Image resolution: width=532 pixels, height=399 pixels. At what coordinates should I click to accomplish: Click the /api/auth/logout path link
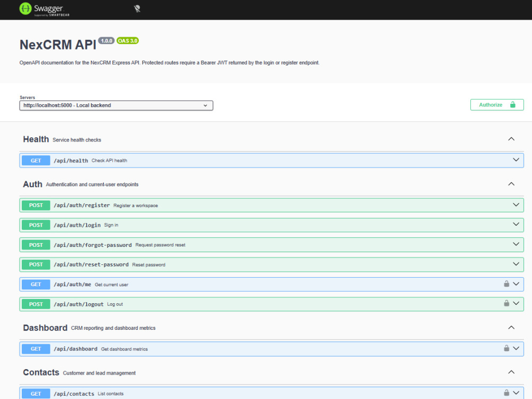[x=78, y=304]
